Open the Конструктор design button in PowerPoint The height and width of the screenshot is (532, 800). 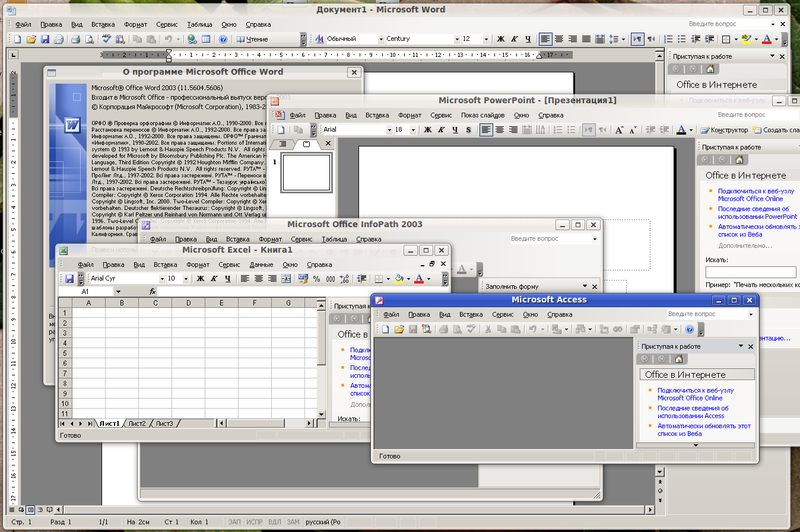[x=722, y=130]
